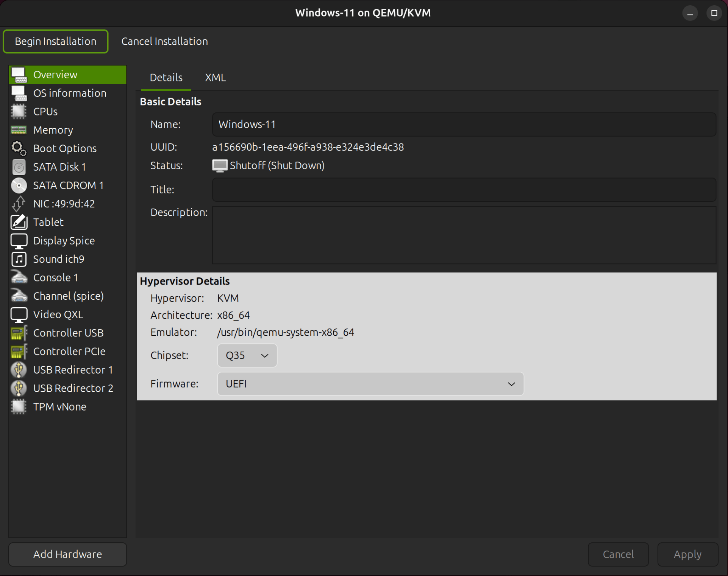The width and height of the screenshot is (728, 576).
Task: Open the Add Hardware dialog
Action: click(x=67, y=554)
